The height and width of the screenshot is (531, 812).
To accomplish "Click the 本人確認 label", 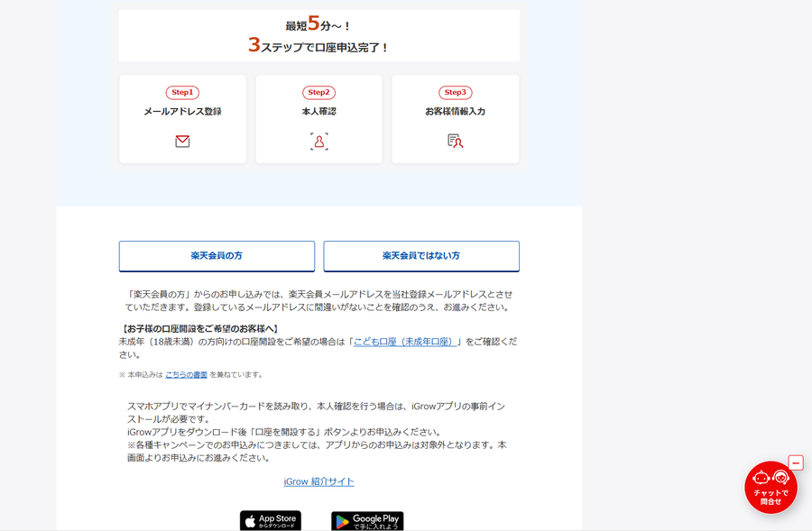I will 319,111.
